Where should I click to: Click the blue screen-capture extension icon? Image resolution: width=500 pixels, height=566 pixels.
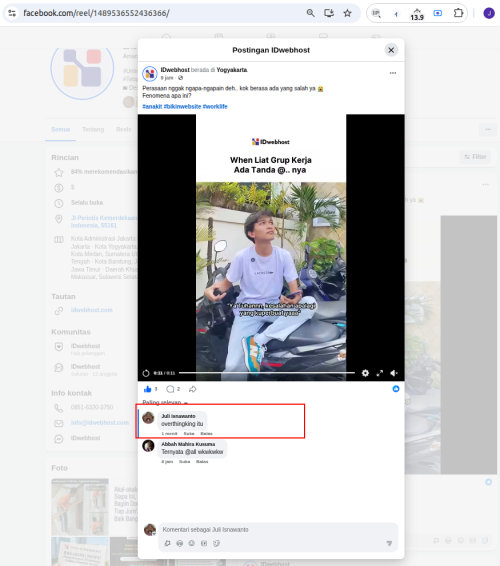(x=438, y=13)
